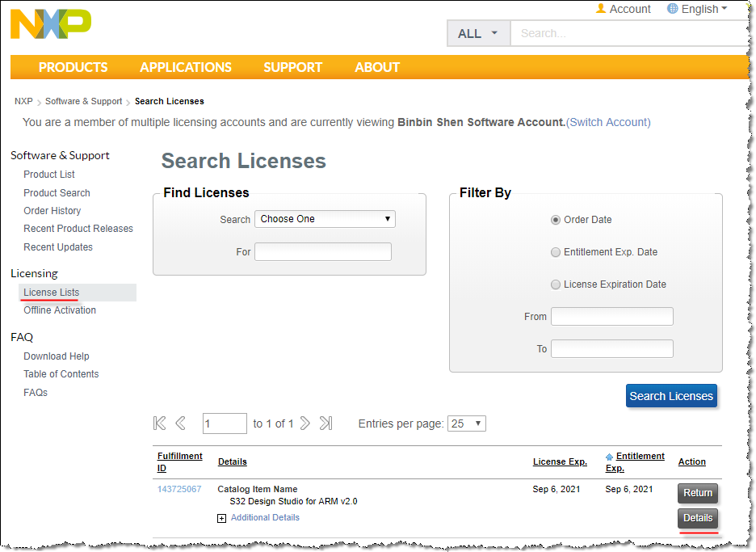Open the ALL search category dropdown

(478, 33)
